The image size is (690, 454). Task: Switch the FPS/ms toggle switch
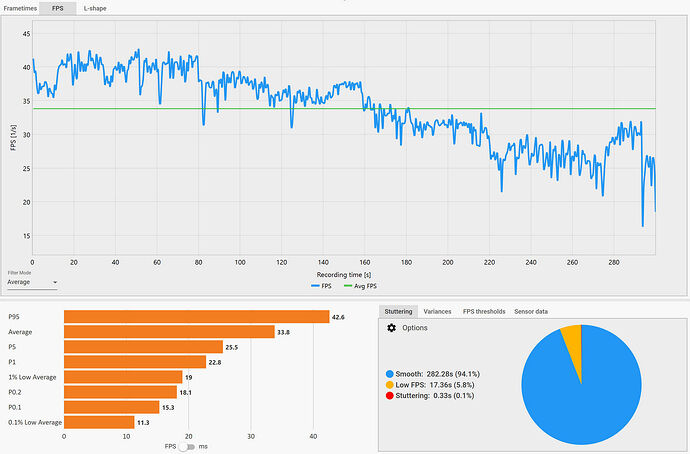(x=185, y=447)
